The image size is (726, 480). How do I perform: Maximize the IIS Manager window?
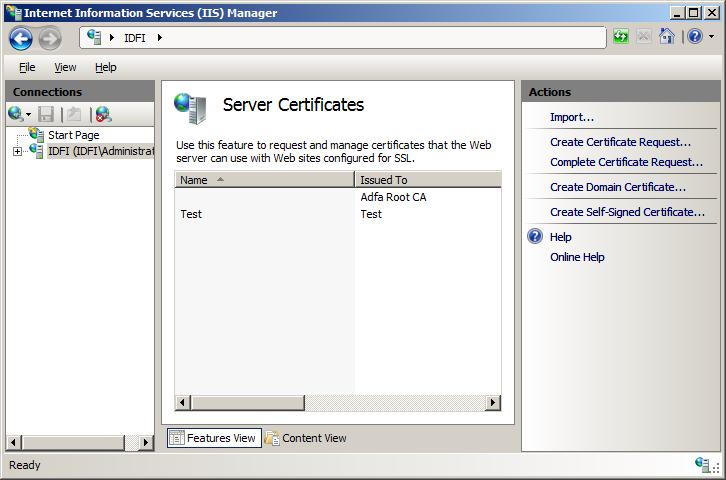[694, 12]
